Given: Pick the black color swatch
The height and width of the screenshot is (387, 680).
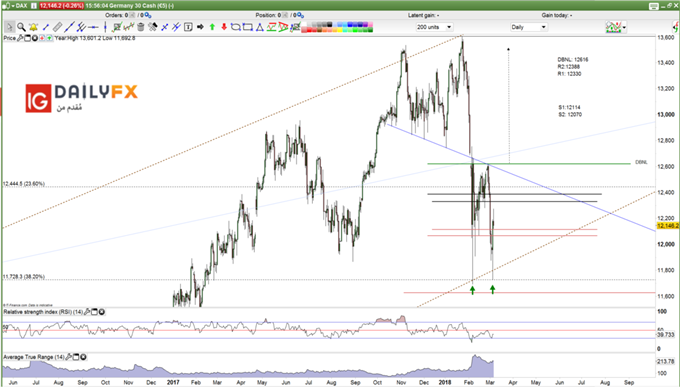Looking at the screenshot, I should 330,24.
